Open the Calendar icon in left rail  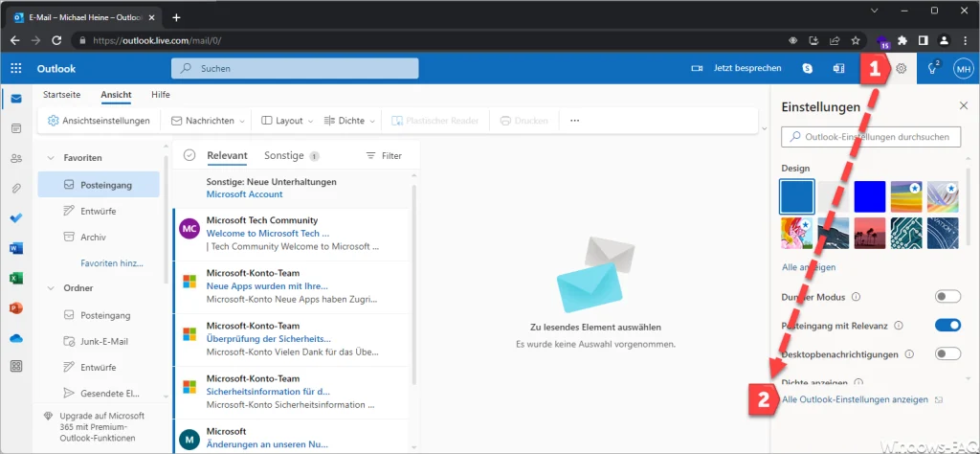16,128
